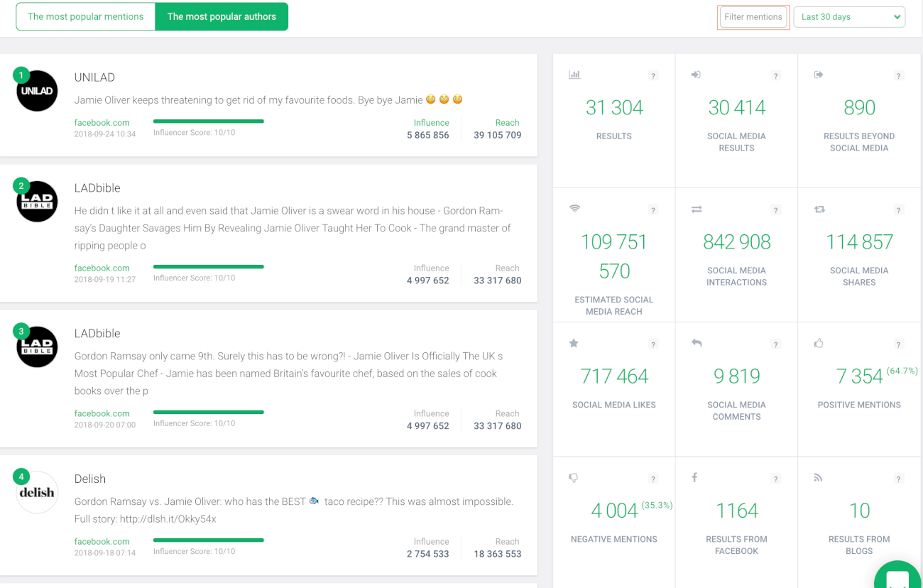
Task: Click the bar chart icon above Results
Action: (x=574, y=75)
